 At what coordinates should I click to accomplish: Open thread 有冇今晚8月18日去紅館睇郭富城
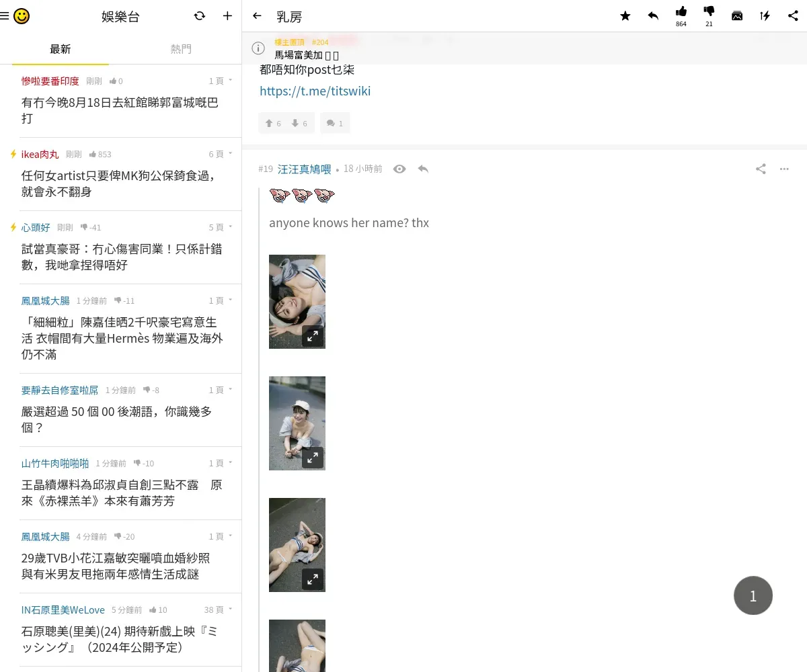coord(120,110)
